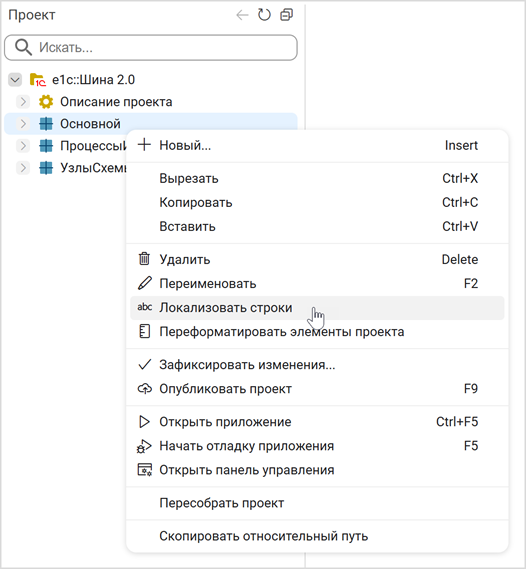Click the control panel icon of Открыть панель управления
Viewport: 526px width, 569px height.
click(x=144, y=470)
